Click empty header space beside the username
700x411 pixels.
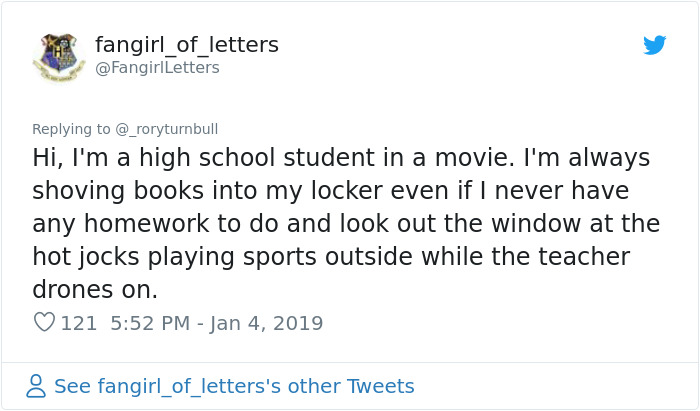450,55
